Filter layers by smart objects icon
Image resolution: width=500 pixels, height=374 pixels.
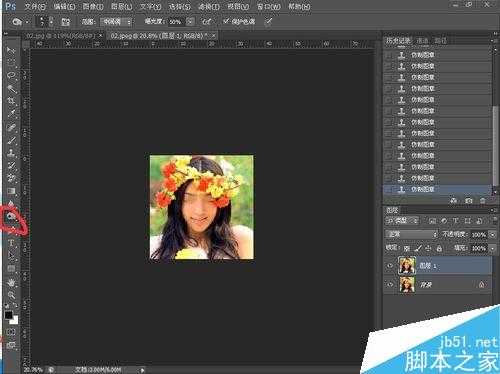pos(479,221)
